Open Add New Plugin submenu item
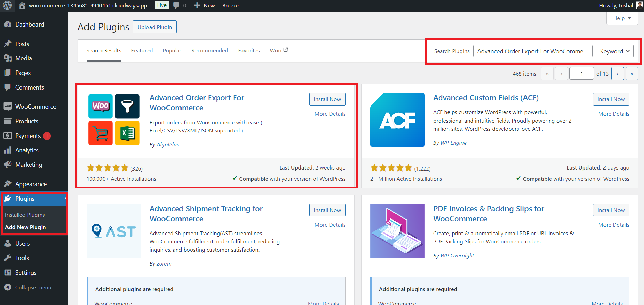Viewport: 644px width, 305px height. pyautogui.click(x=25, y=227)
